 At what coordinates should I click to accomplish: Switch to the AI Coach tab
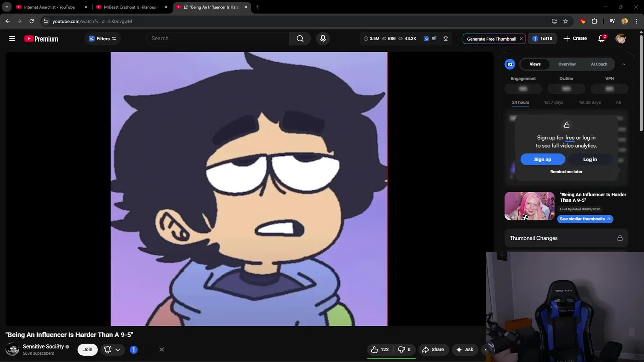[x=599, y=64]
